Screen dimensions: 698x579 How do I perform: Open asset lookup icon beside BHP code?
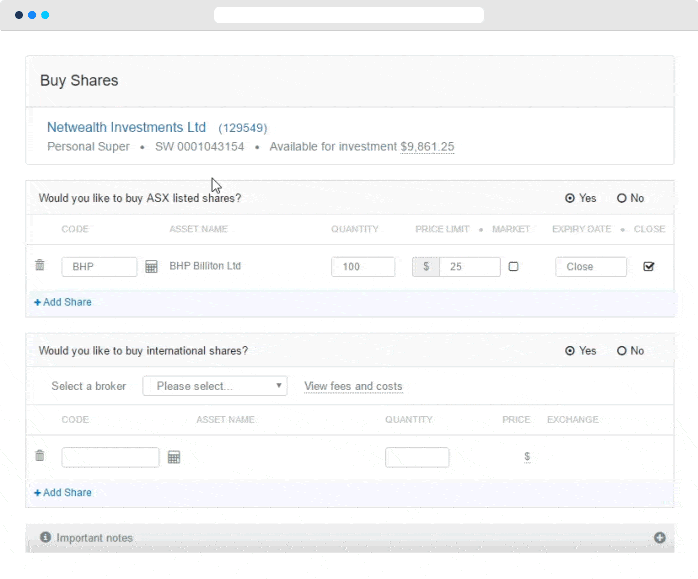click(x=151, y=267)
